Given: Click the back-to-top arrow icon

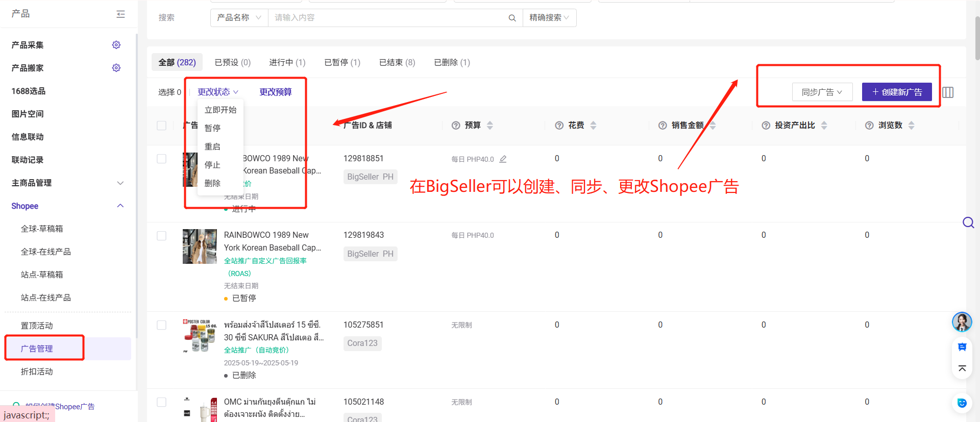Looking at the screenshot, I should 962,368.
